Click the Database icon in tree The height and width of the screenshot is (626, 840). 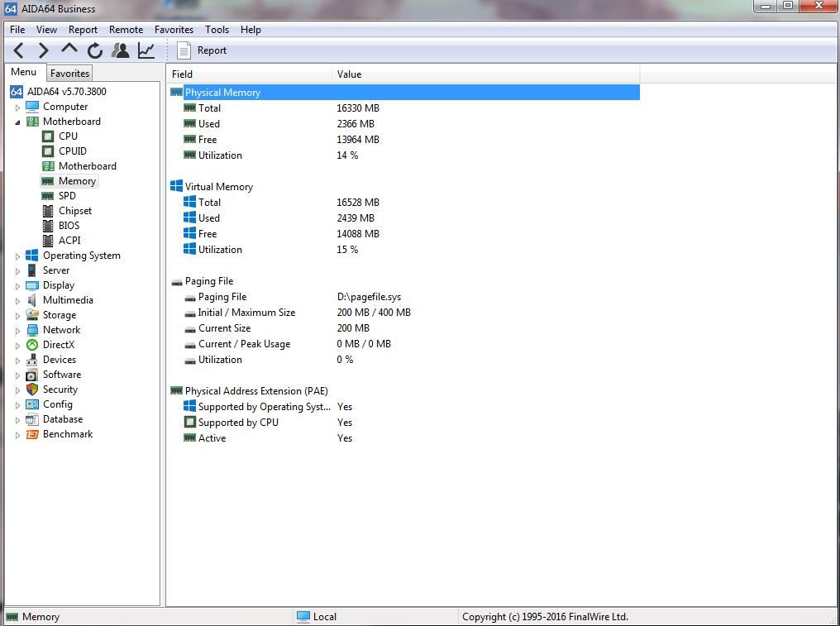(32, 419)
